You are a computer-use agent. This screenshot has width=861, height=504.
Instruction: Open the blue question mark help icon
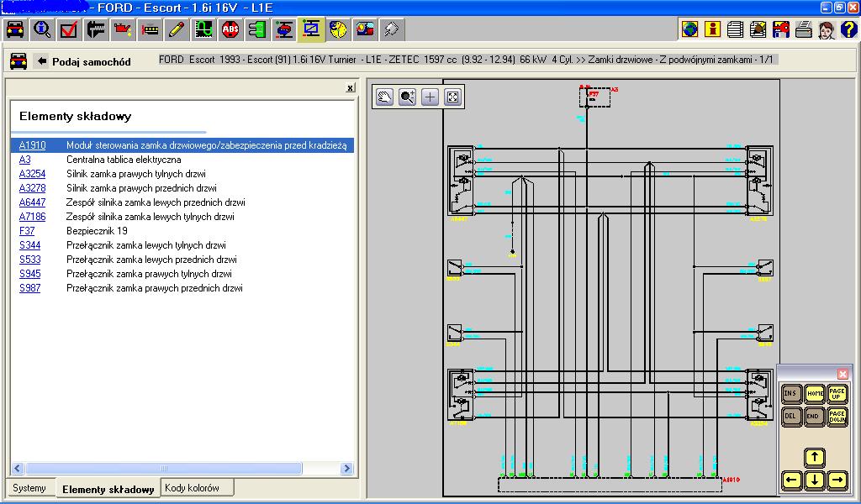click(848, 29)
